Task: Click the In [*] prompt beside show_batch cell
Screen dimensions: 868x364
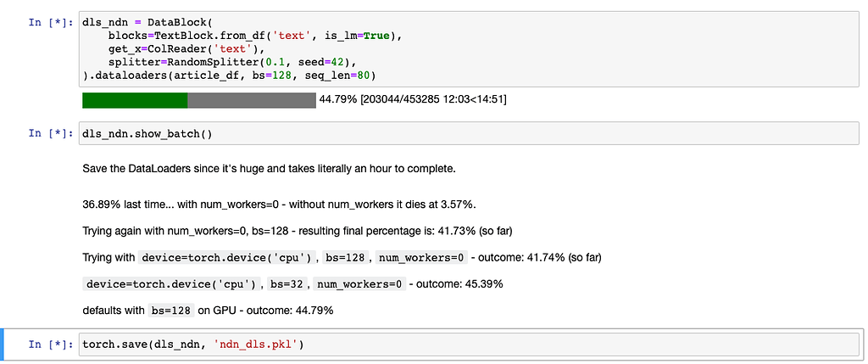Action: click(x=50, y=133)
